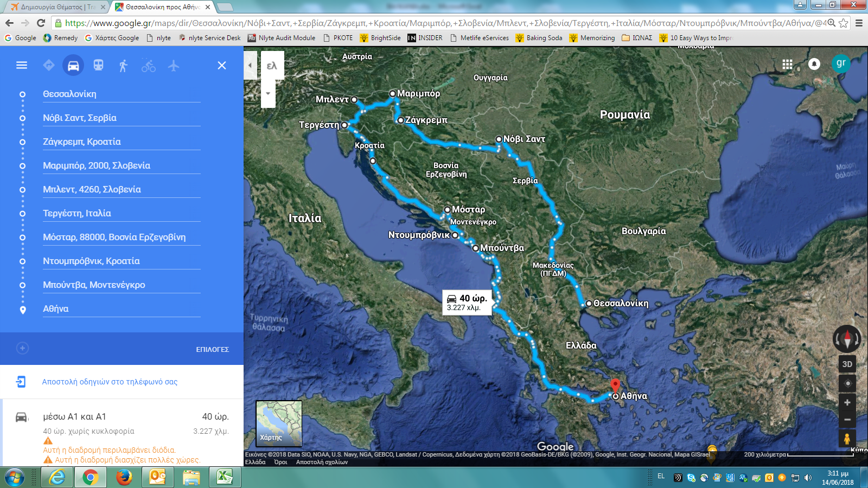Select cycling travel mode icon
This screenshot has width=868, height=488.
coord(149,66)
